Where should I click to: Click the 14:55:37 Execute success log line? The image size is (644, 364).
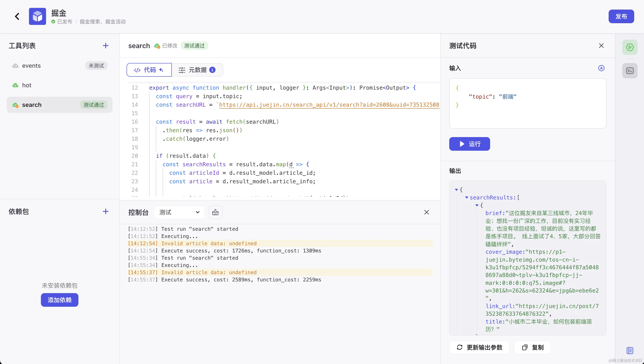(x=224, y=279)
